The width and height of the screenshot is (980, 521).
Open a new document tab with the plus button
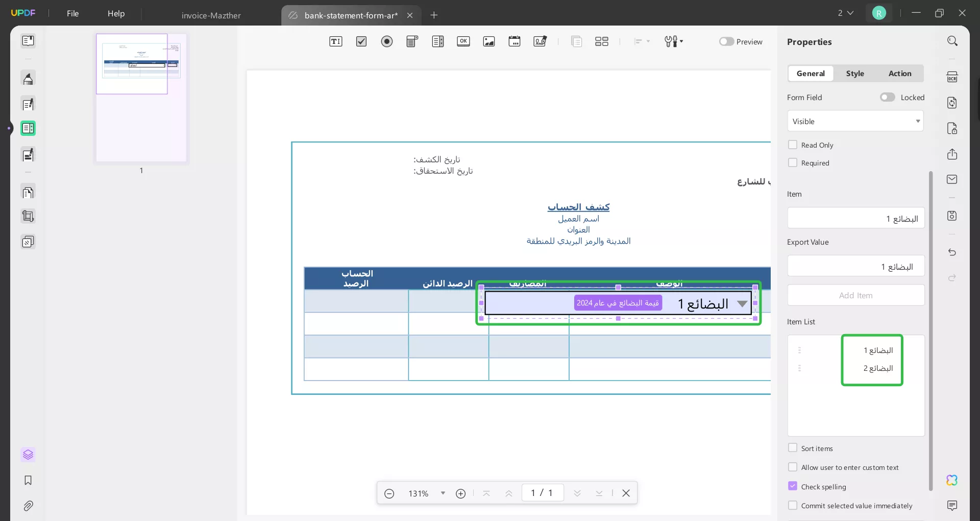coord(434,15)
